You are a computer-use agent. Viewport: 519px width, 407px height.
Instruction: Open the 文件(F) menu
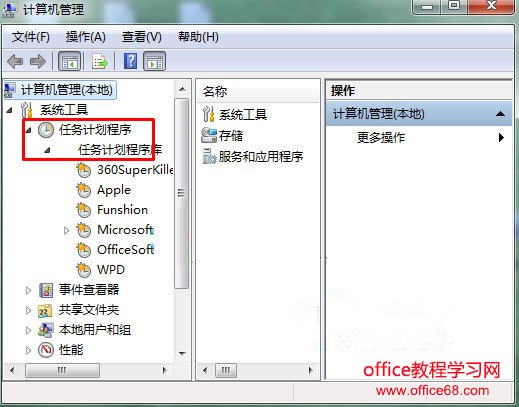(31, 37)
